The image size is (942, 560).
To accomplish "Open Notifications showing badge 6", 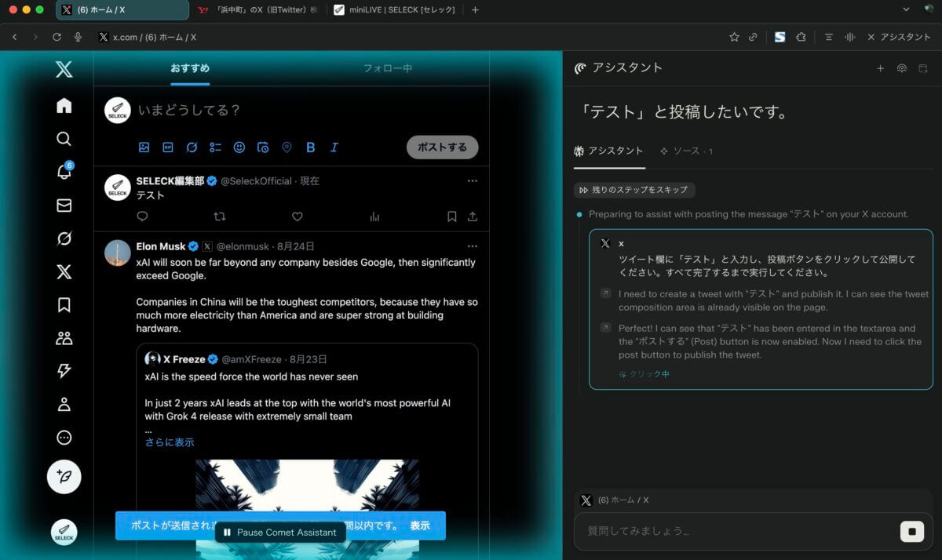I will 64,172.
